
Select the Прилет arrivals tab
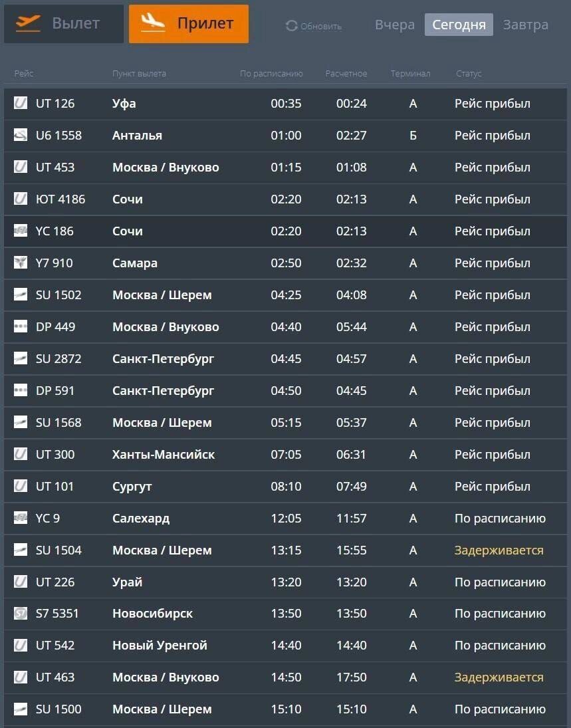coord(189,24)
